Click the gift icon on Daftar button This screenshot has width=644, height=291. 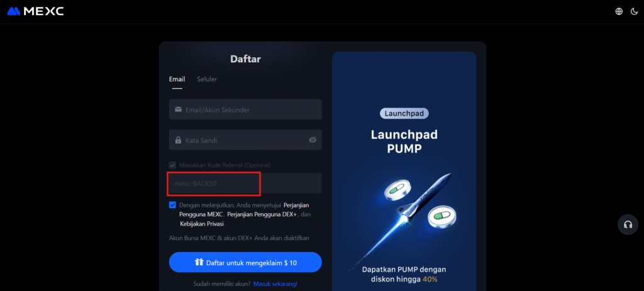tap(199, 262)
